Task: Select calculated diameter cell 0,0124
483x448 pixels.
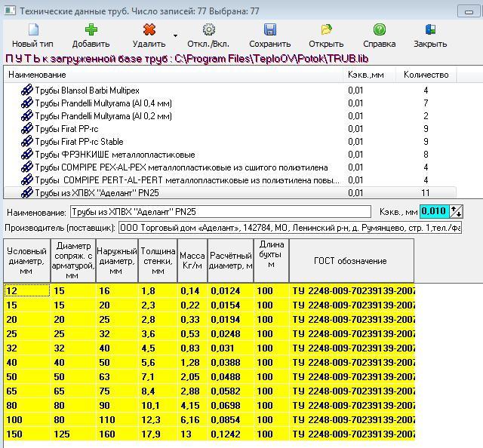Action: [x=231, y=290]
